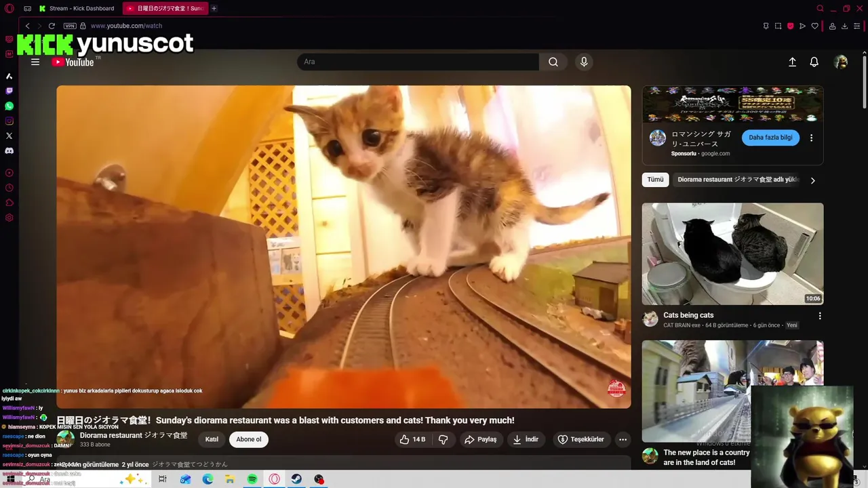Open the sidebar player icon

pyautogui.click(x=9, y=174)
